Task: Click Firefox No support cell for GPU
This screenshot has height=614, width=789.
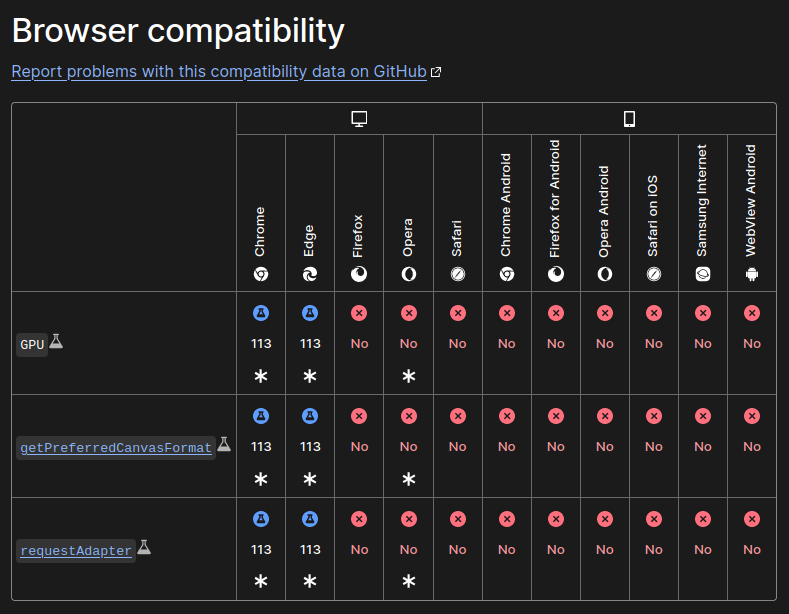Action: [359, 343]
